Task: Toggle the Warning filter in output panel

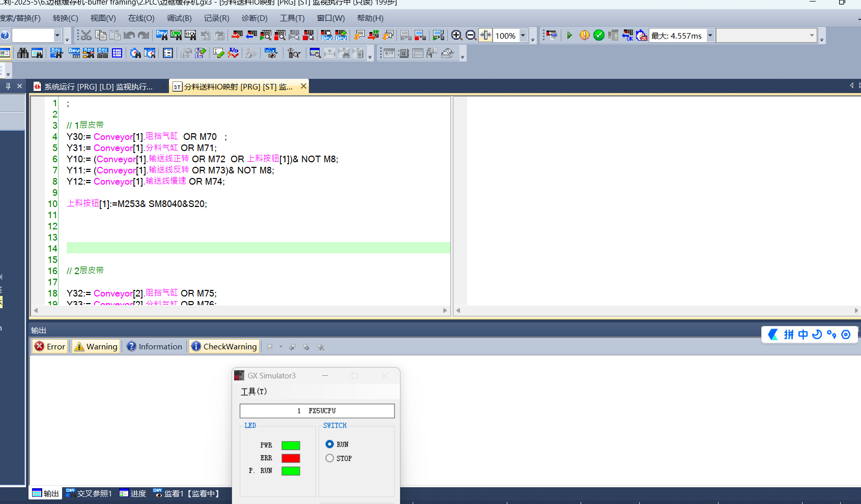Action: pos(96,346)
